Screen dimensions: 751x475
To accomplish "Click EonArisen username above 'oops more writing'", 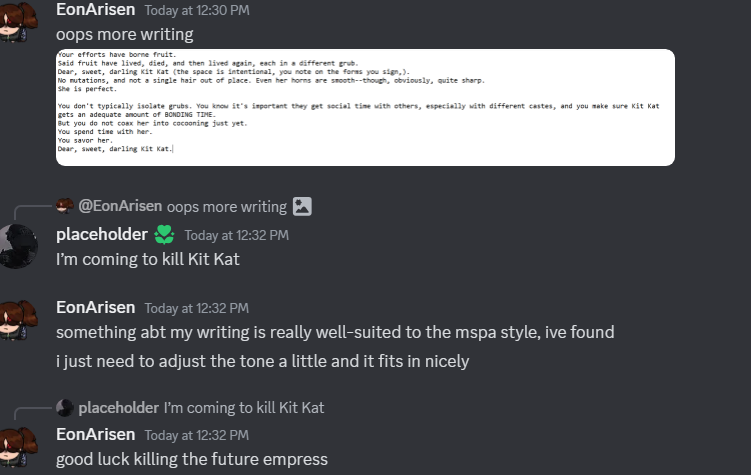I will 96,9.
